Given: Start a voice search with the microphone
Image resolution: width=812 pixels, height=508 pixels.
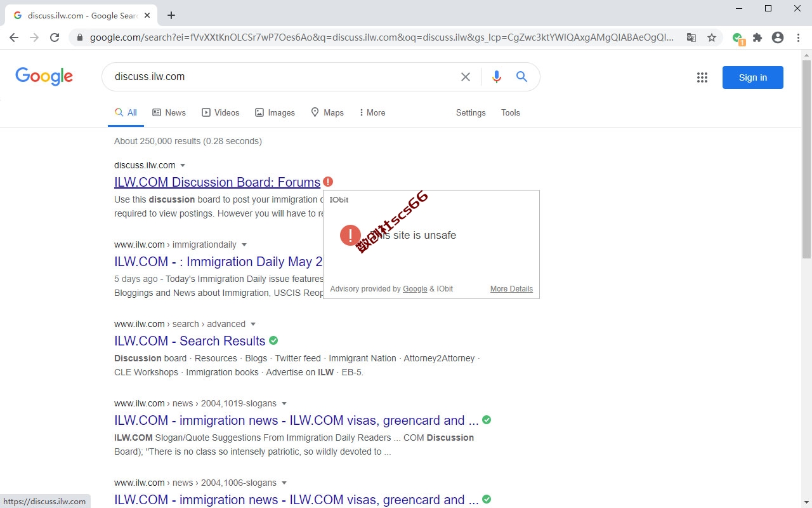Looking at the screenshot, I should [497, 77].
